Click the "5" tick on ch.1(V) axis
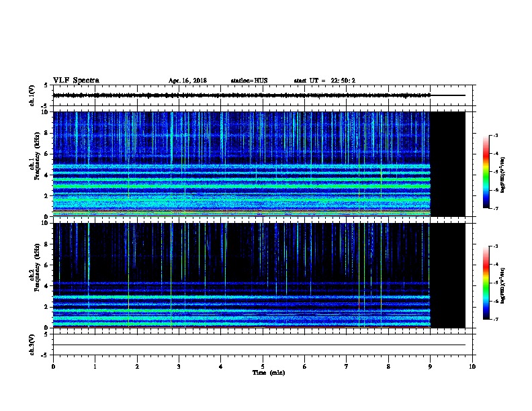This screenshot has width=532, height=411. tap(46, 85)
